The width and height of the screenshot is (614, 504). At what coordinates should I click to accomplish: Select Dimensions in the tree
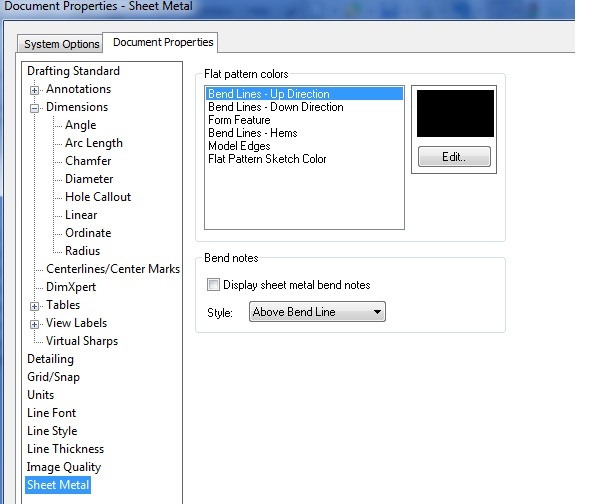(x=77, y=107)
